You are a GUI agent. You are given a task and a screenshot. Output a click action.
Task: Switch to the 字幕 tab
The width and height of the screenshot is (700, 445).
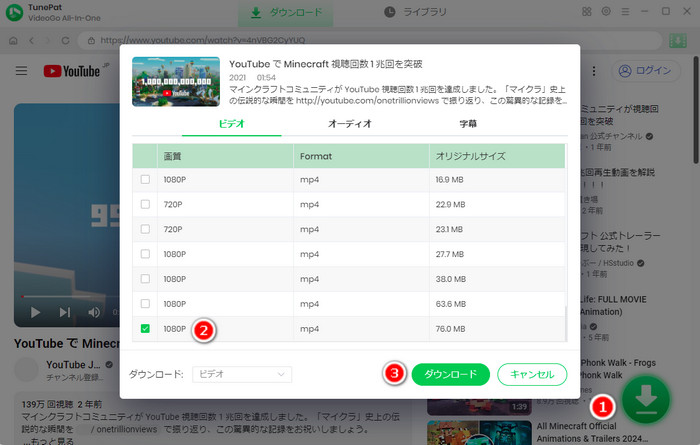[x=468, y=124]
